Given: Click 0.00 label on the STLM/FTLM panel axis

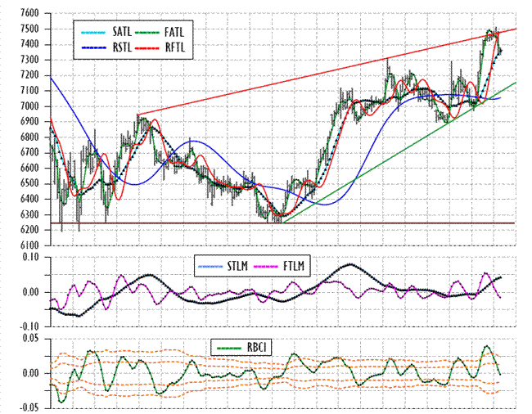Looking at the screenshot, I should coord(31,292).
